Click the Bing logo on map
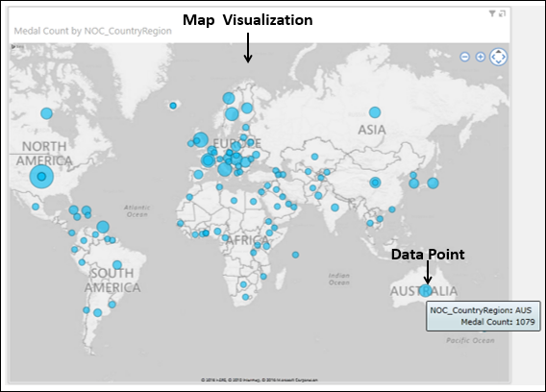546x392 pixels. (x=18, y=46)
